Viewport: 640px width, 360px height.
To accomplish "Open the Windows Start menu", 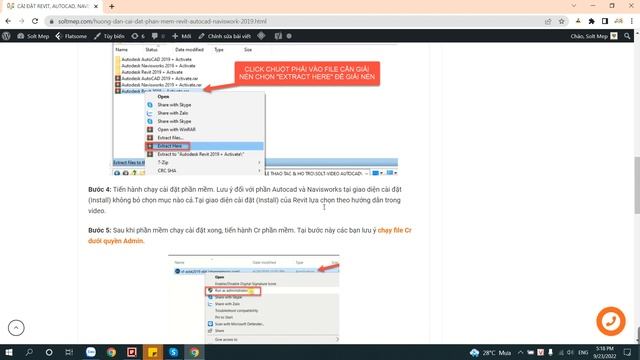I will pos(9,352).
